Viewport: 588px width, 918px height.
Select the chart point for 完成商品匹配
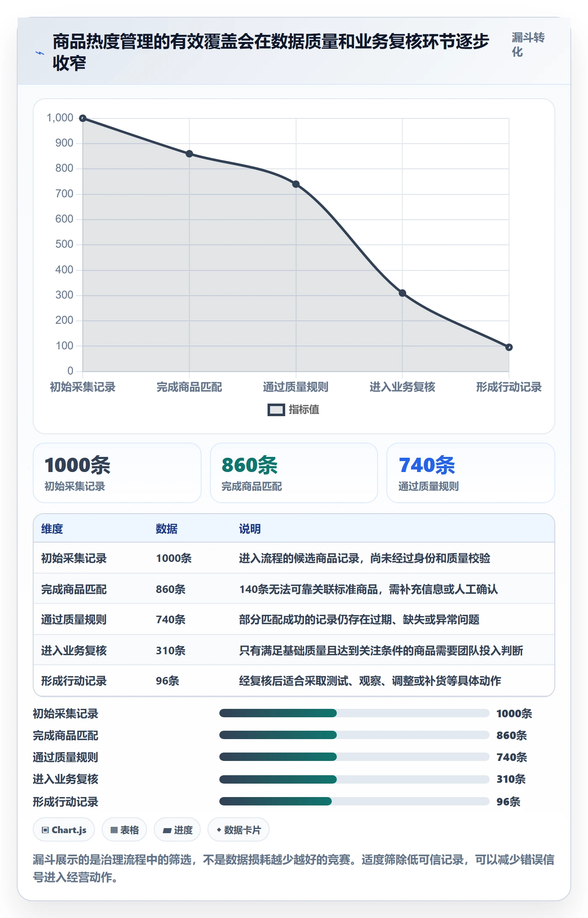189,154
